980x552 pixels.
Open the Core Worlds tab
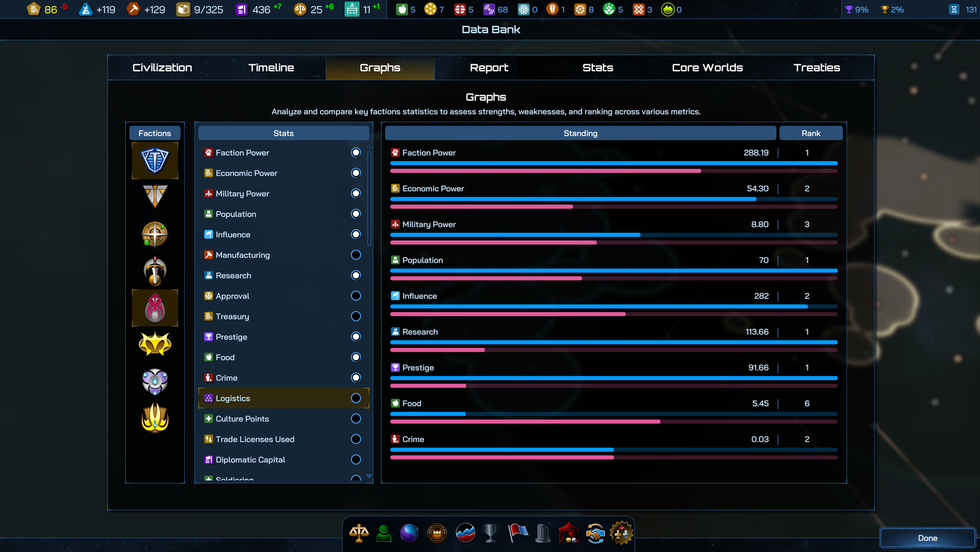(707, 68)
